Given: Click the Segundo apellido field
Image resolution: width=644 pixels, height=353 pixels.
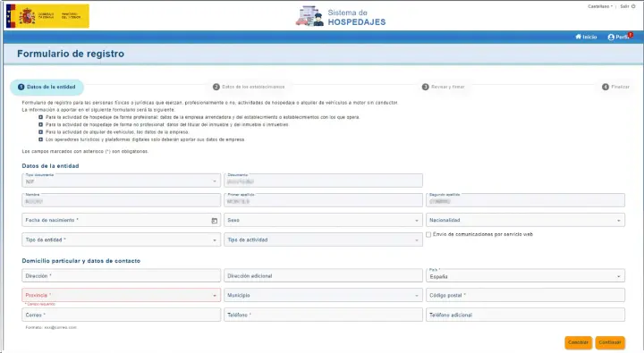Looking at the screenshot, I should tap(525, 200).
